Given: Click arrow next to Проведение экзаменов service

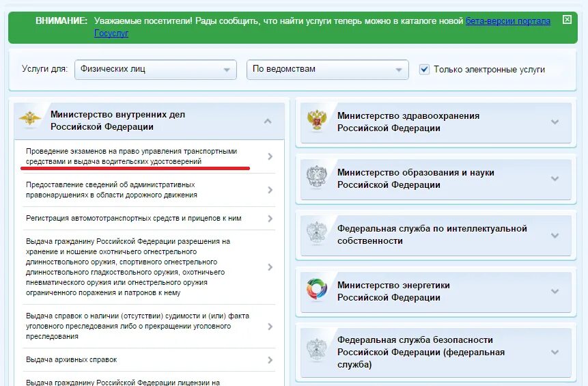Looking at the screenshot, I should 270,156.
